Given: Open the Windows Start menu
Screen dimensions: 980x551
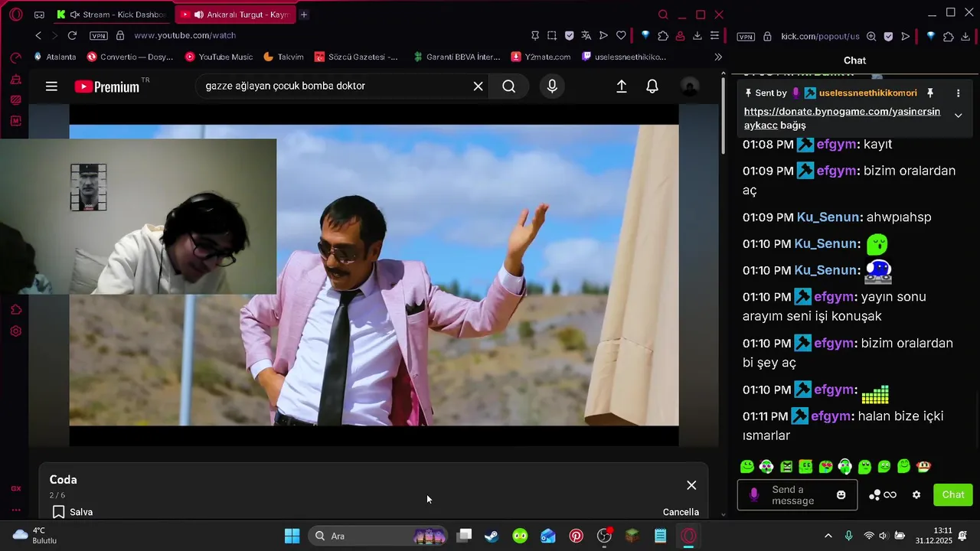Looking at the screenshot, I should pyautogui.click(x=292, y=536).
